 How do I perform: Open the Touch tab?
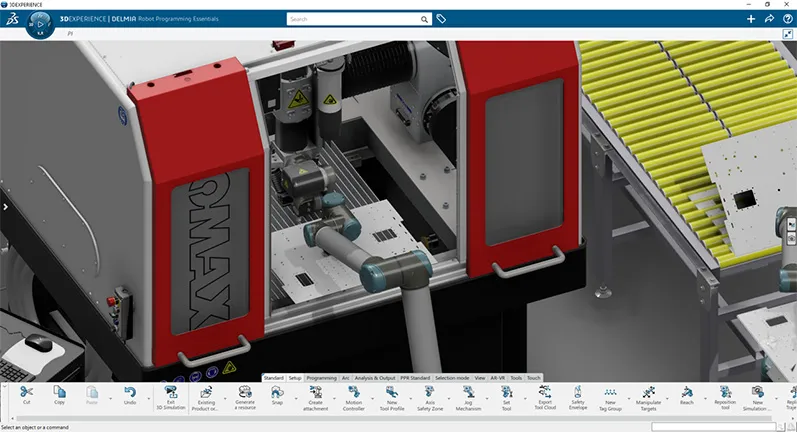[x=534, y=378]
